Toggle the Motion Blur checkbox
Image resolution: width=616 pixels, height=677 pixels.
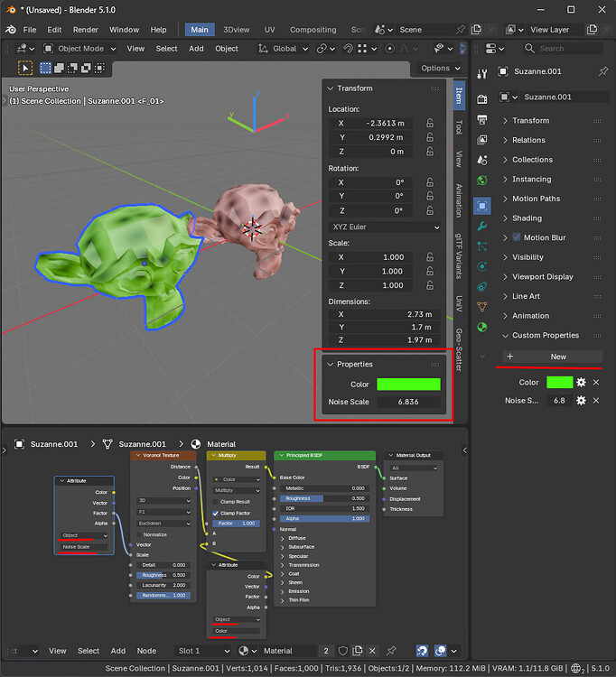click(x=517, y=237)
